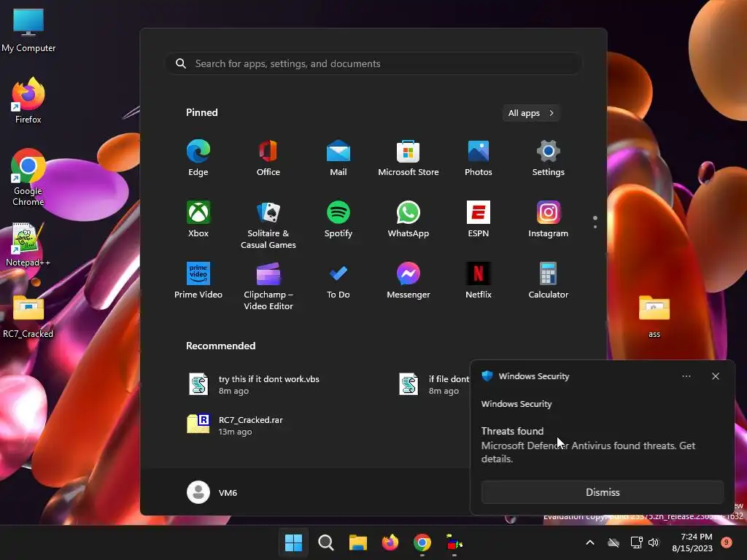Select Google Chrome desktop shortcut
This screenshot has height=560, width=747.
[x=28, y=178]
